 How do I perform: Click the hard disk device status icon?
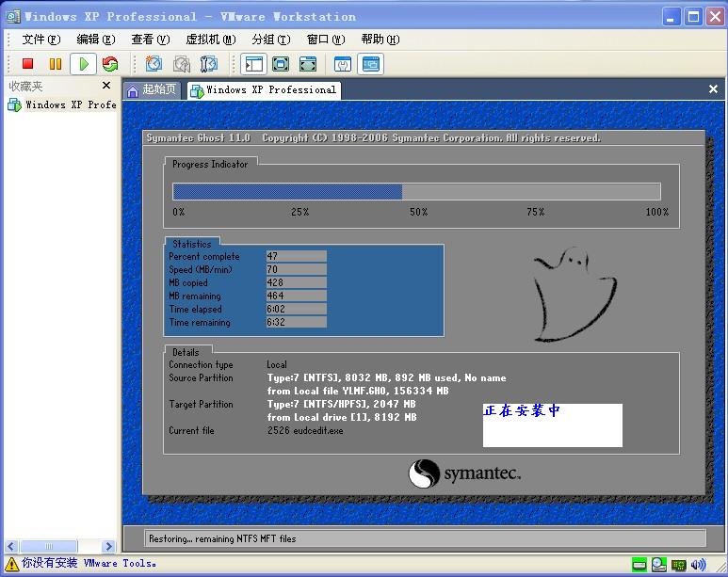tap(639, 565)
